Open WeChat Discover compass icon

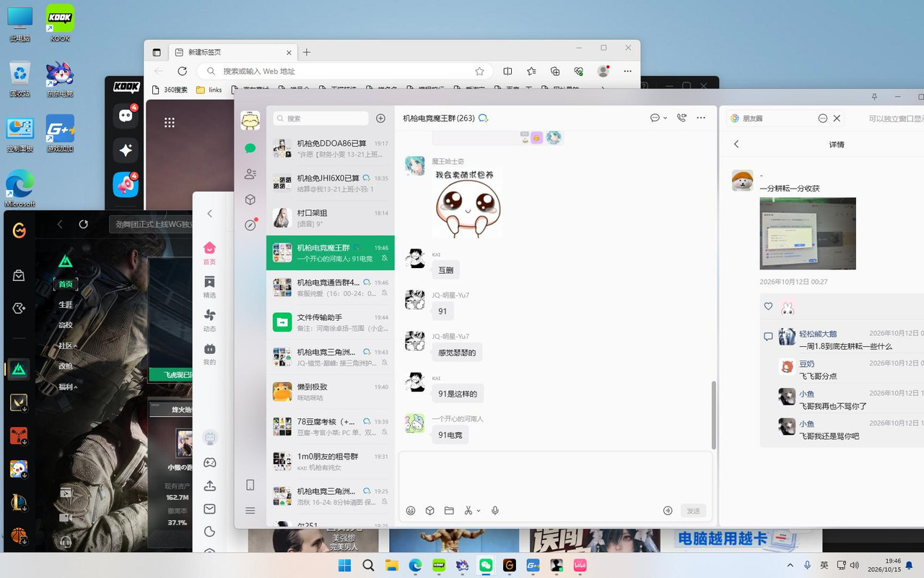click(x=250, y=225)
